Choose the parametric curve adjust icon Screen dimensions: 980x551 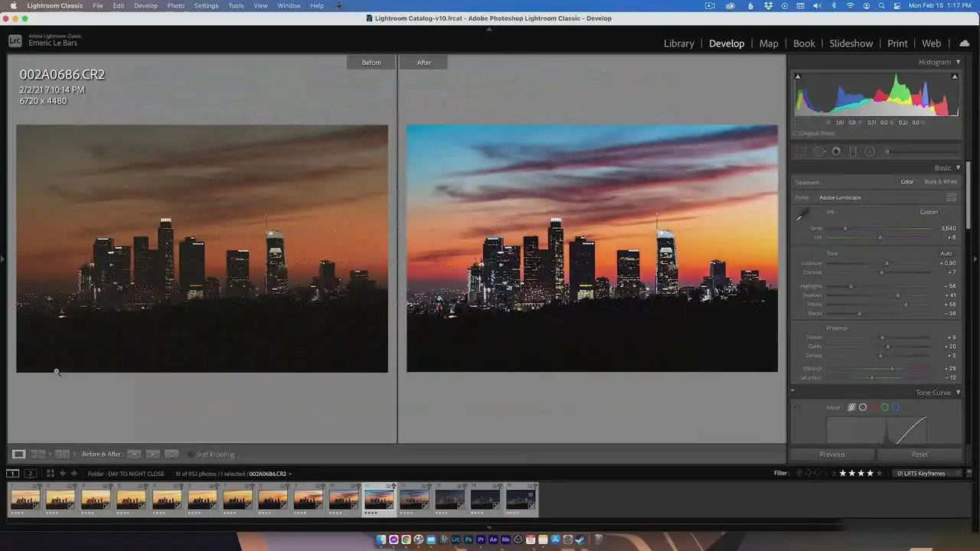851,407
